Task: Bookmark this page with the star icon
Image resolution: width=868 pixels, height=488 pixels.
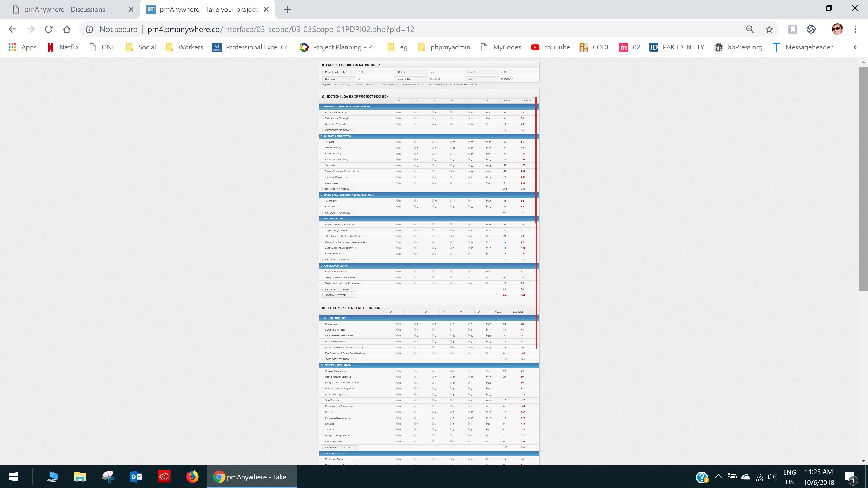Action: tap(769, 29)
